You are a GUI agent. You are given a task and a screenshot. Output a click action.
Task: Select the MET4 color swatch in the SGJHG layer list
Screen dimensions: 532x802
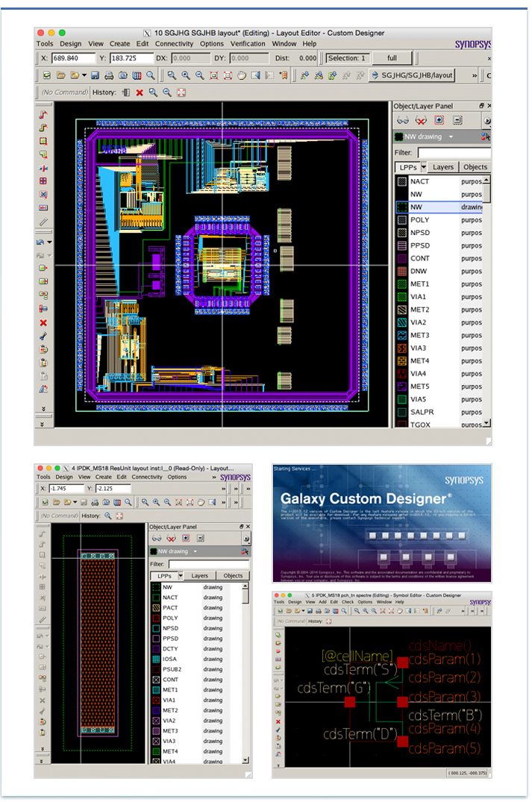(x=402, y=361)
